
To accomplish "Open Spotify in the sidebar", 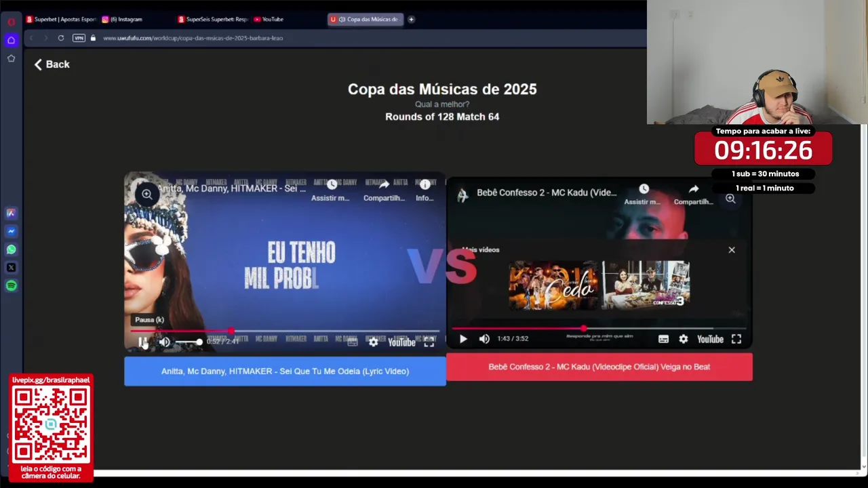I will (11, 286).
